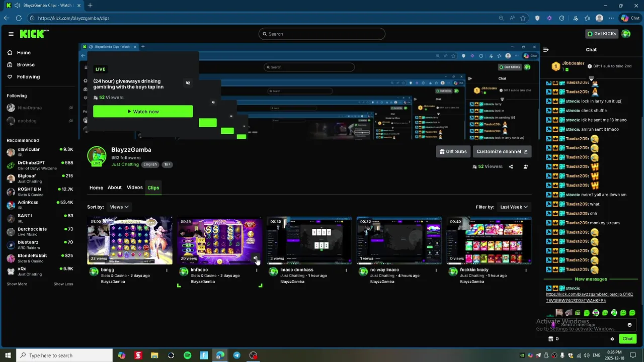Viewport: 644px width, 362px height.
Task: Open Following in the Kick sidebar
Action: (x=28, y=77)
